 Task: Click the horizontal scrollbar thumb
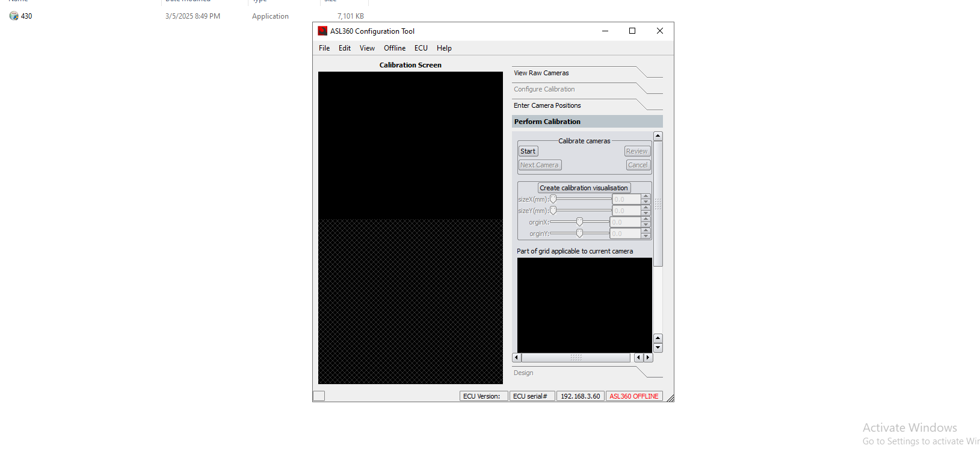pyautogui.click(x=576, y=358)
